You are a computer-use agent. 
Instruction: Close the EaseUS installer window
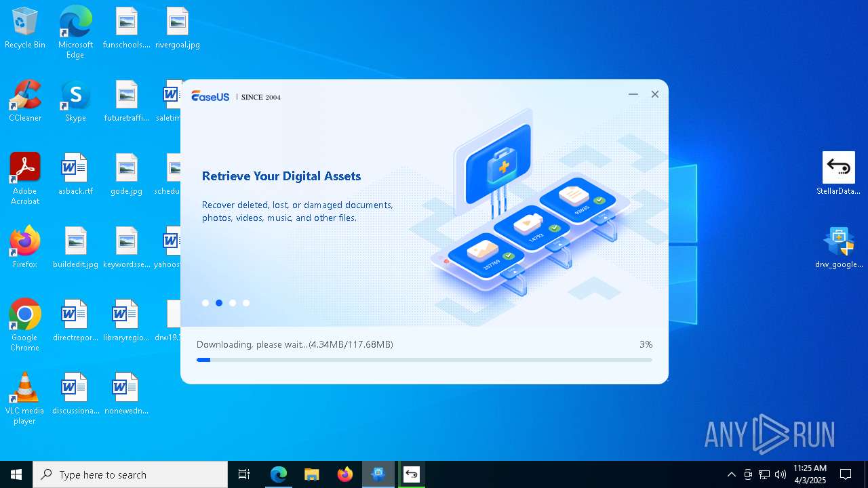coord(655,94)
